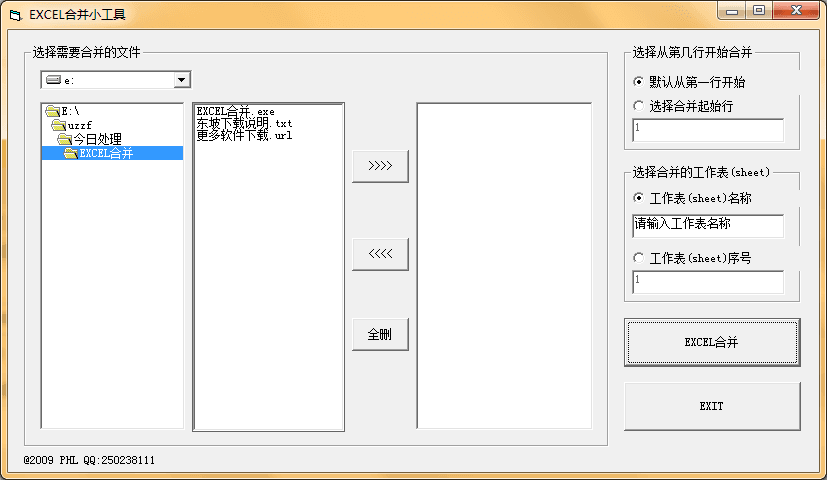
Task: Select the file EXCEL合并.exe
Action: [235, 111]
